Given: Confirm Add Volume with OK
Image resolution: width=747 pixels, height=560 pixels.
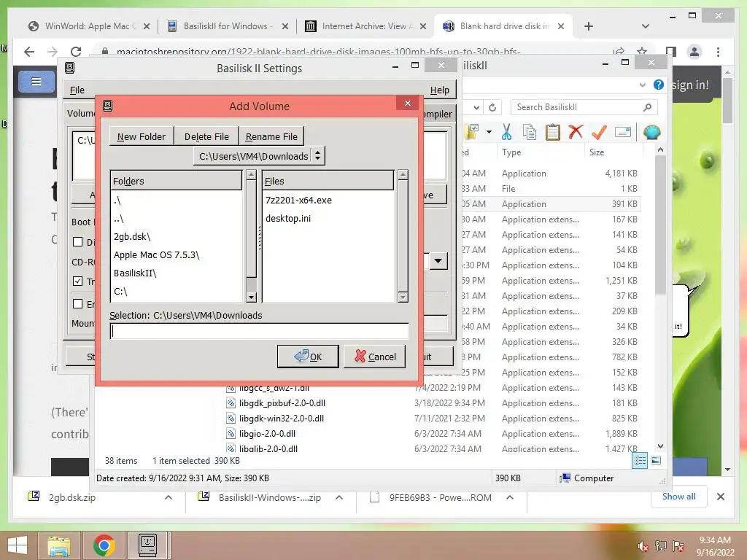Looking at the screenshot, I should click(308, 356).
